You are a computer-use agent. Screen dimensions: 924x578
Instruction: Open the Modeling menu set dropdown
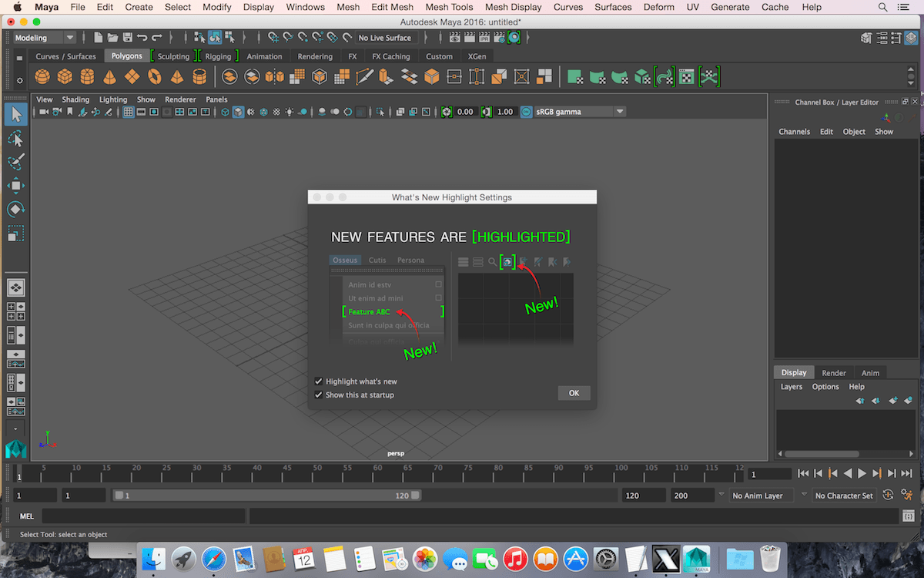pos(45,38)
